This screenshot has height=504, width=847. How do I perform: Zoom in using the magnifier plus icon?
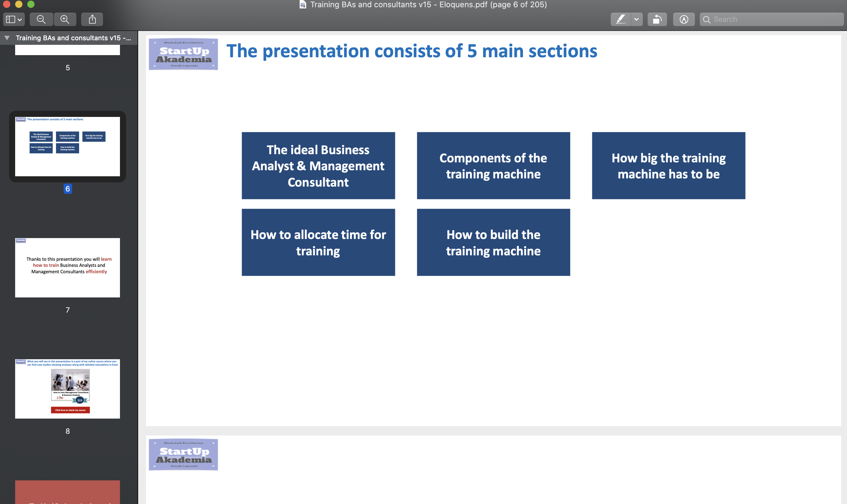tap(65, 19)
